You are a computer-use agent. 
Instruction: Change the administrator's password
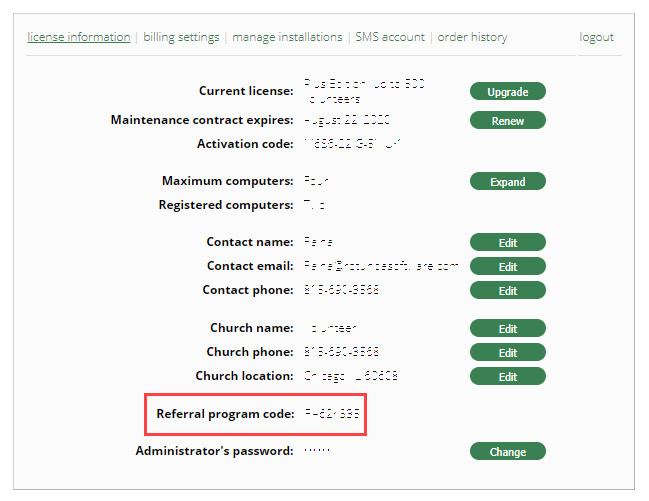(x=507, y=452)
